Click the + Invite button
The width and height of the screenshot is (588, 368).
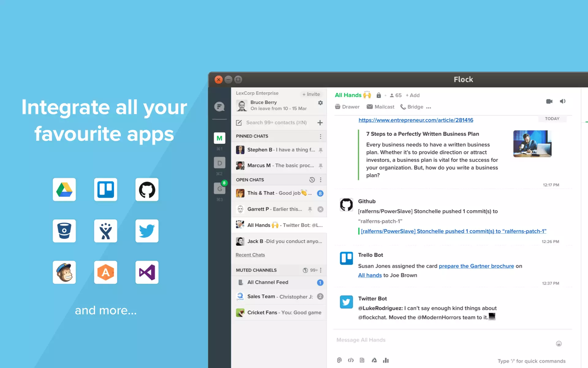311,94
